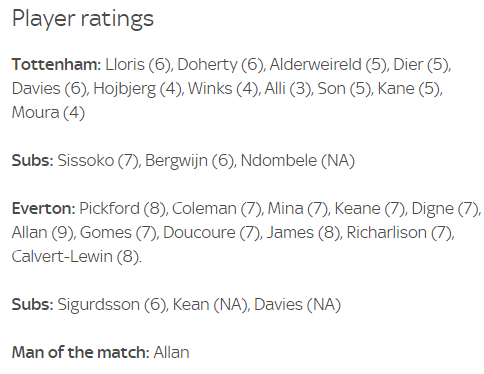The width and height of the screenshot is (484, 374).
Task: Click Sissoko (7) in Tottenham subs
Action: click(98, 161)
